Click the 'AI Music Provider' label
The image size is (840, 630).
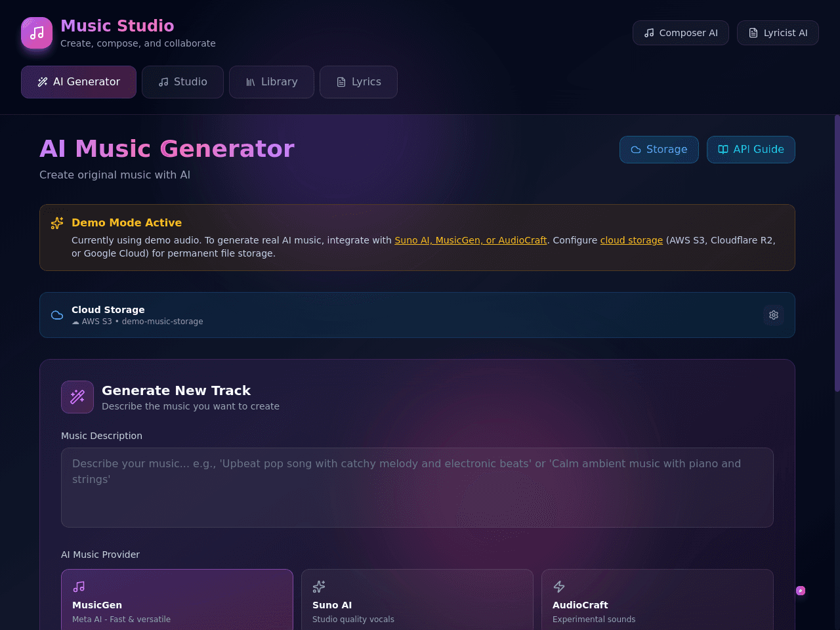[x=100, y=555]
